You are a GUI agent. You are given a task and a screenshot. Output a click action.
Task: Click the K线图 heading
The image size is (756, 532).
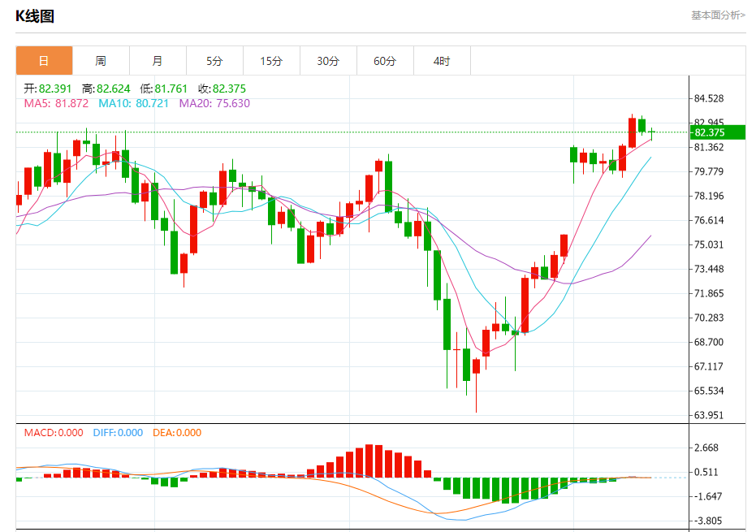tap(35, 16)
